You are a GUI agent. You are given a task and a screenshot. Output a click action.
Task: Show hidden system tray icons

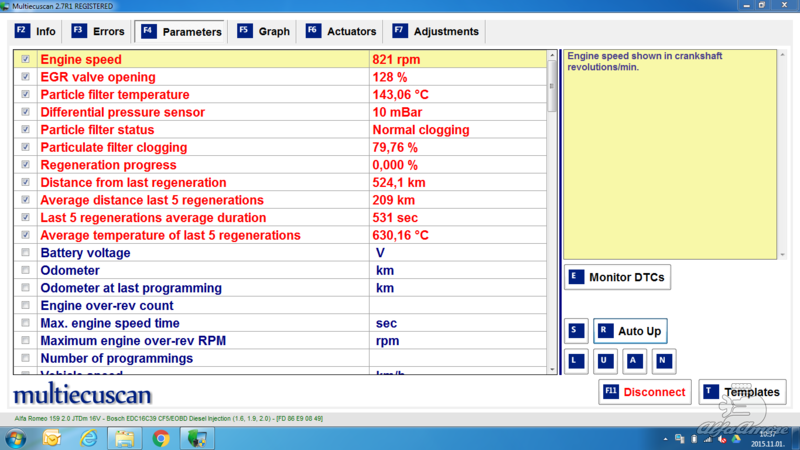[665, 439]
